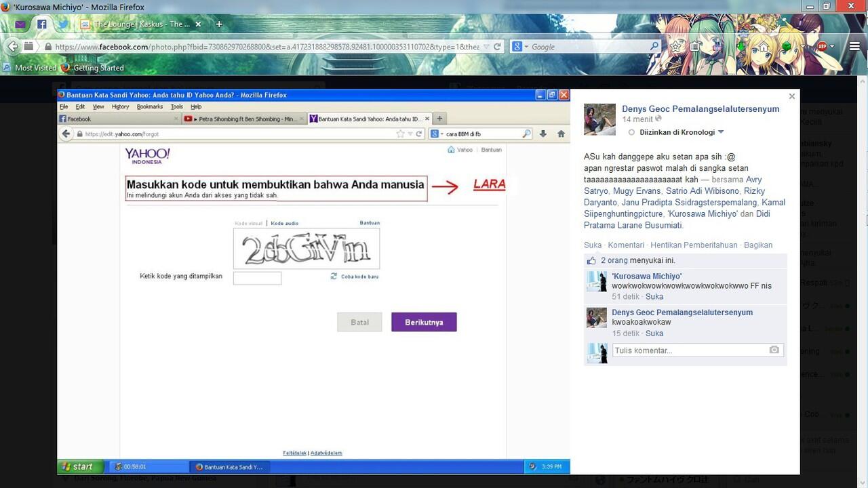The image size is (868, 488).
Task: Open the Most Visited bookmarks folder
Action: coord(30,68)
